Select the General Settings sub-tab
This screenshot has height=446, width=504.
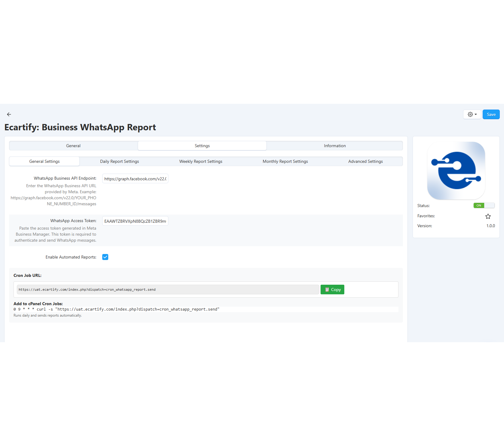tap(45, 161)
